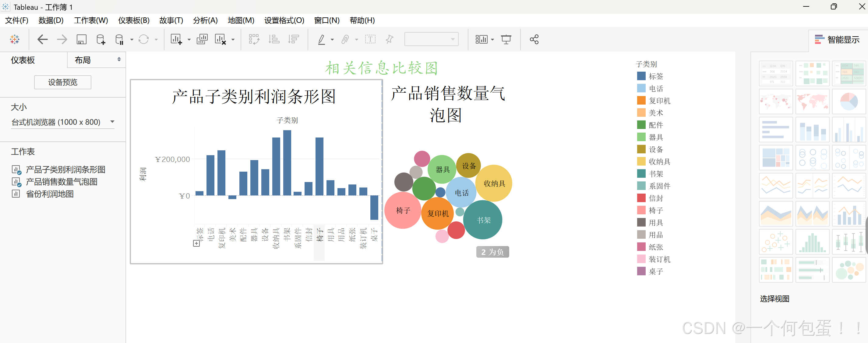Switch to the 布局 tab
This screenshot has height=343, width=868.
click(x=83, y=60)
